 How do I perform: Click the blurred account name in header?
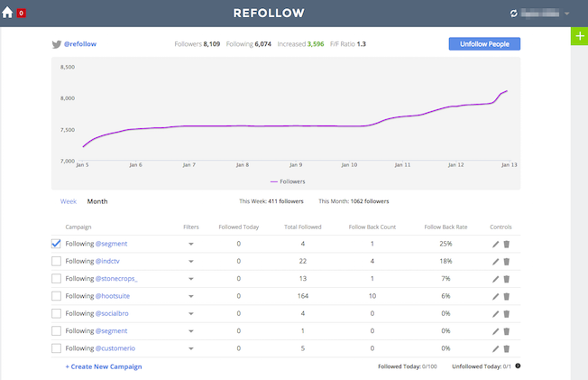[540, 14]
